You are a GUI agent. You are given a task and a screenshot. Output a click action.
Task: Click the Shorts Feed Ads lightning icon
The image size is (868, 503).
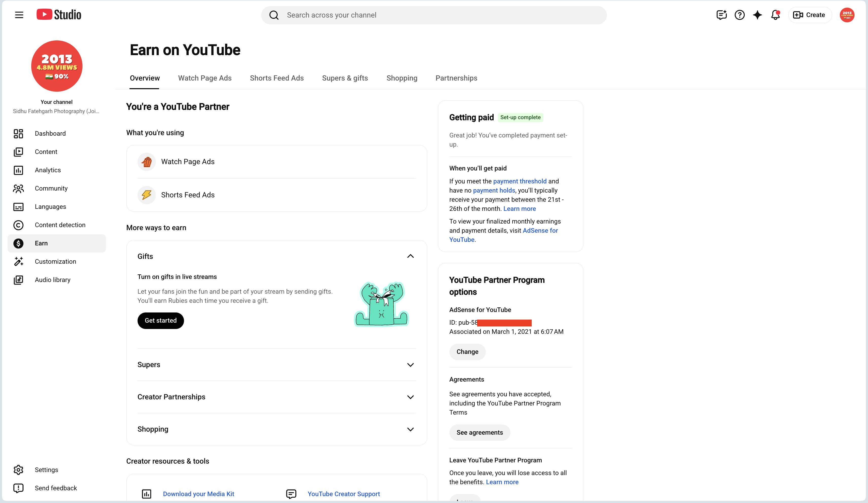pyautogui.click(x=146, y=195)
